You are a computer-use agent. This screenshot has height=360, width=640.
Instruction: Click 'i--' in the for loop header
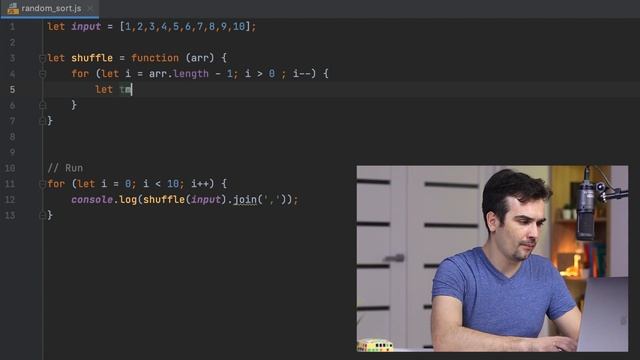(302, 74)
